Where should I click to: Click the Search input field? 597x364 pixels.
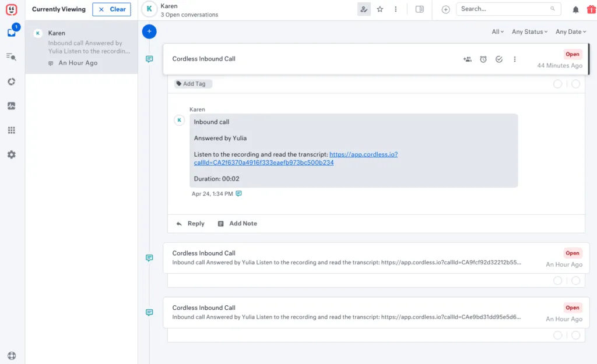click(x=503, y=9)
